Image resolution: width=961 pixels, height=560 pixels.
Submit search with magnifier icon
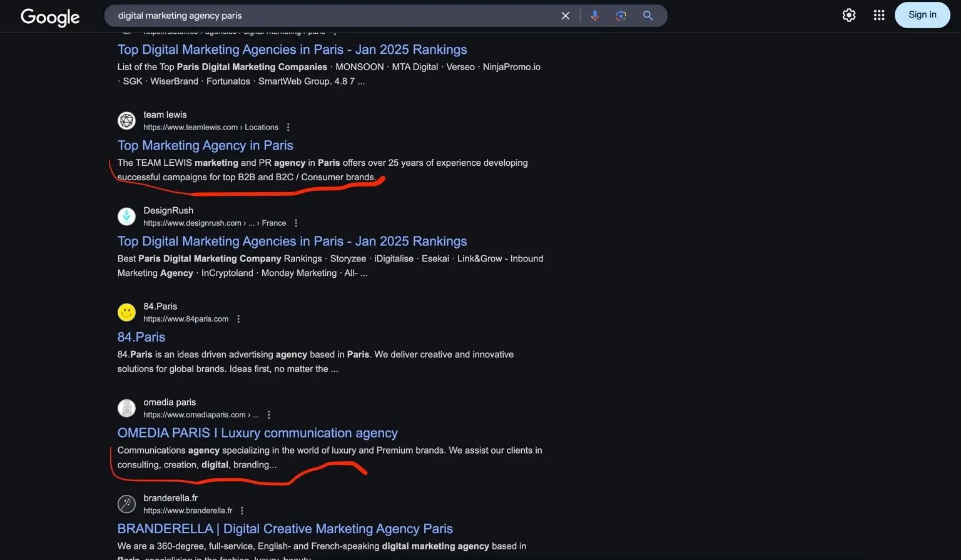(648, 16)
